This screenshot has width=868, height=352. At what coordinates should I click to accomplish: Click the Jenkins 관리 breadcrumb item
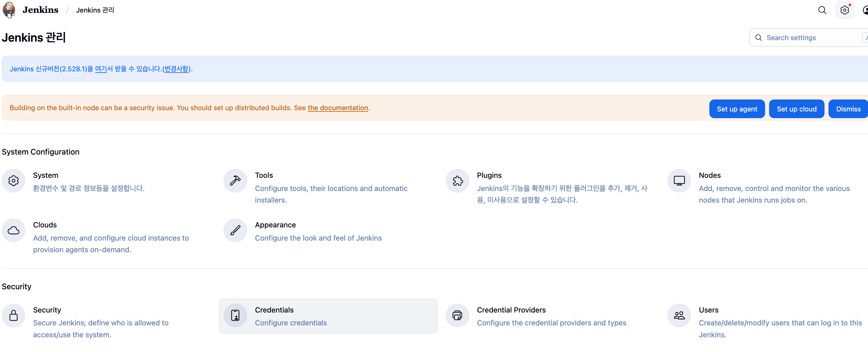(x=95, y=10)
